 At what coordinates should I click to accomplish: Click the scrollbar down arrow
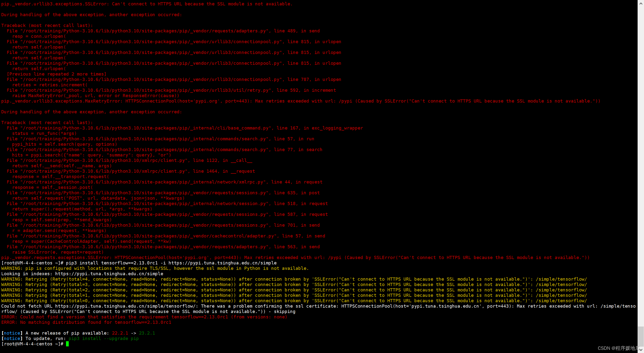click(641, 350)
